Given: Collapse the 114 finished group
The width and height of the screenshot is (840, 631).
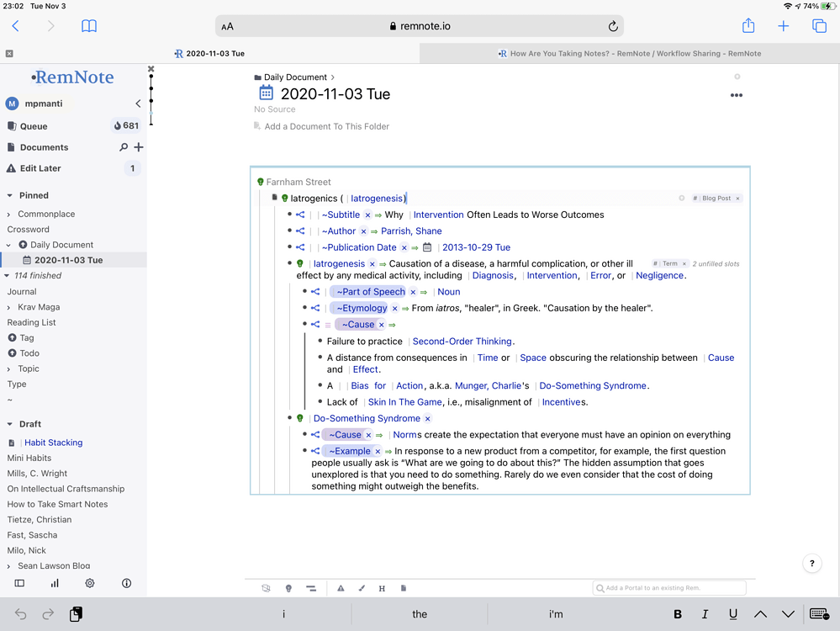Looking at the screenshot, I should (x=7, y=276).
